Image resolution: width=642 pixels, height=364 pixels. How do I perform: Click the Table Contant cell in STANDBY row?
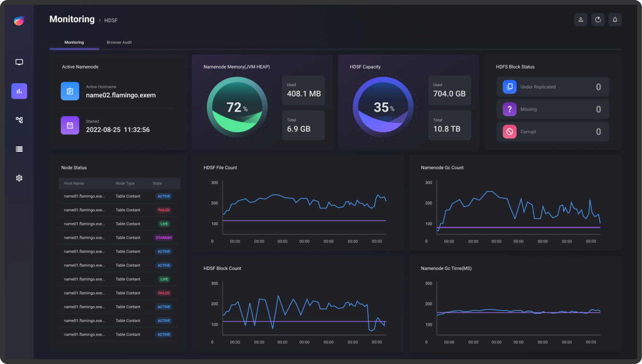pos(128,238)
